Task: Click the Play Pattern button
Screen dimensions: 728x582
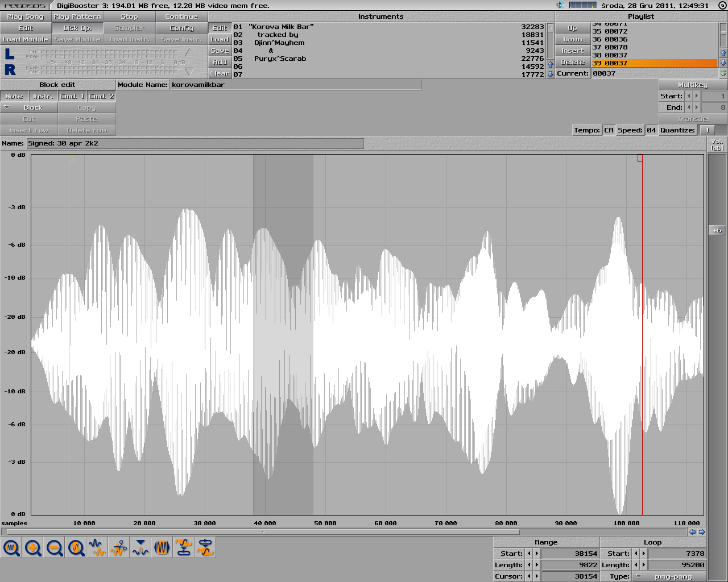Action: click(77, 16)
